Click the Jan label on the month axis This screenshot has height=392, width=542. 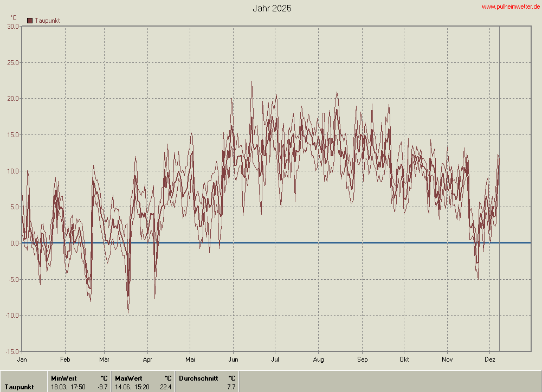[x=22, y=359]
